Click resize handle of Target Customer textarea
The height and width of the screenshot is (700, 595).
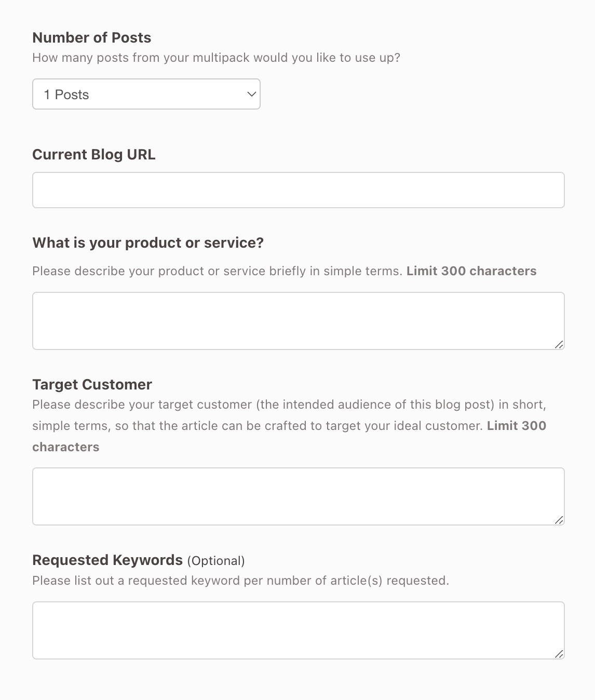click(559, 520)
